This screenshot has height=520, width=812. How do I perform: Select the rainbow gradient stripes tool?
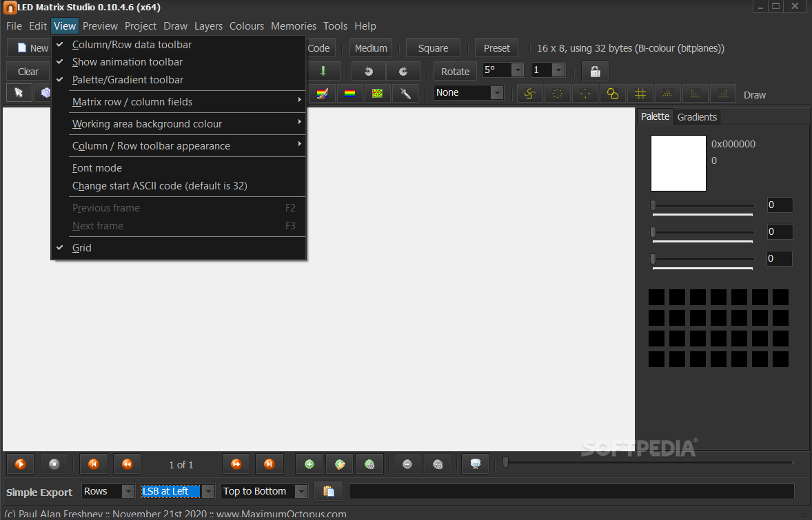point(349,93)
